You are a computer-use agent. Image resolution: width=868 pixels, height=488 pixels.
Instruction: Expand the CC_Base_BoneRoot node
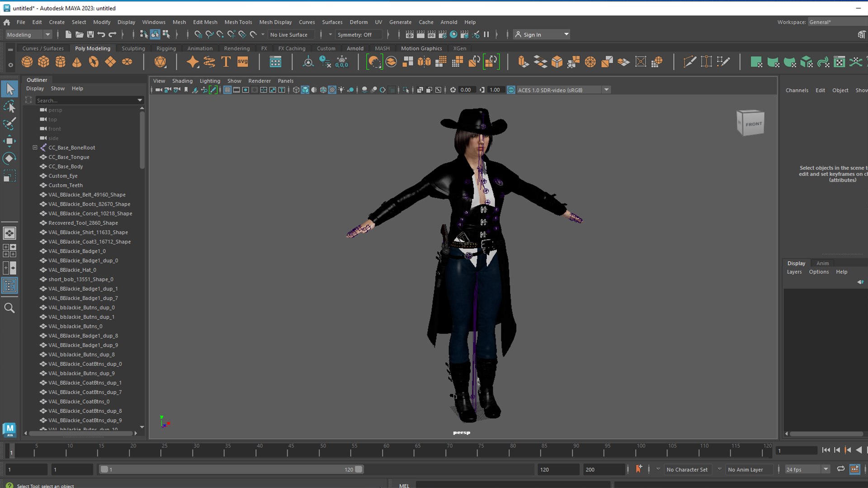pos(35,147)
